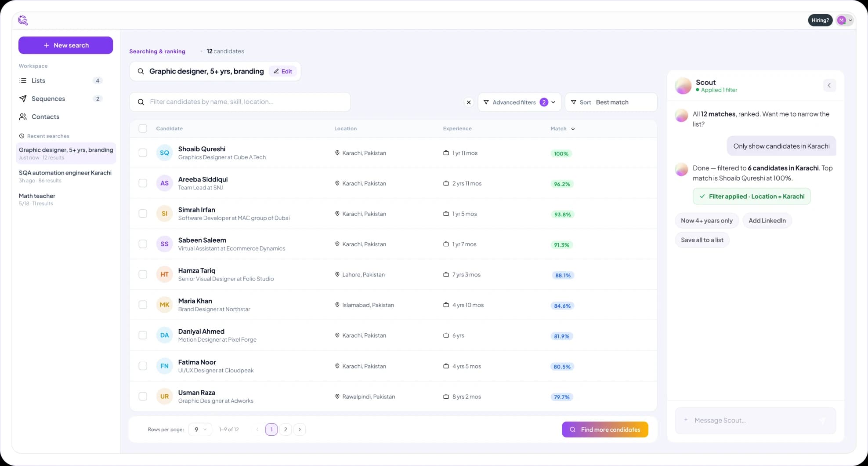
Task: Check the box for Areeba Siddiqui
Action: click(x=143, y=183)
